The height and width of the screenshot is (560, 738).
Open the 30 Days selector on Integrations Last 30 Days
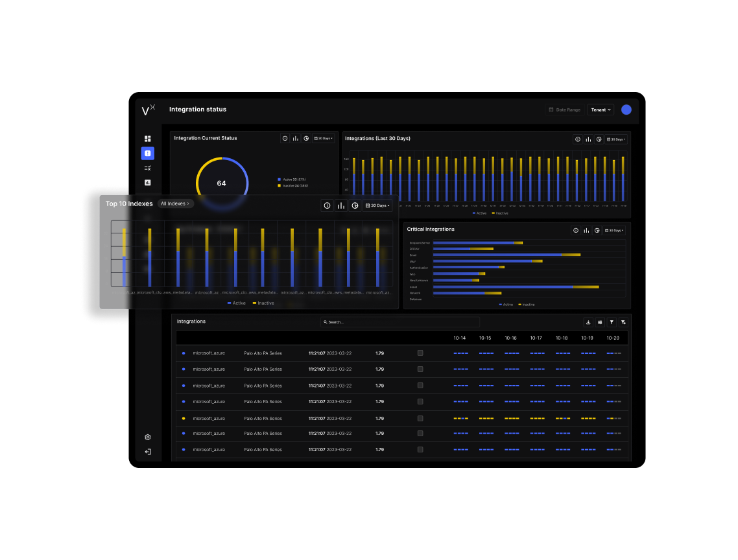pyautogui.click(x=615, y=139)
